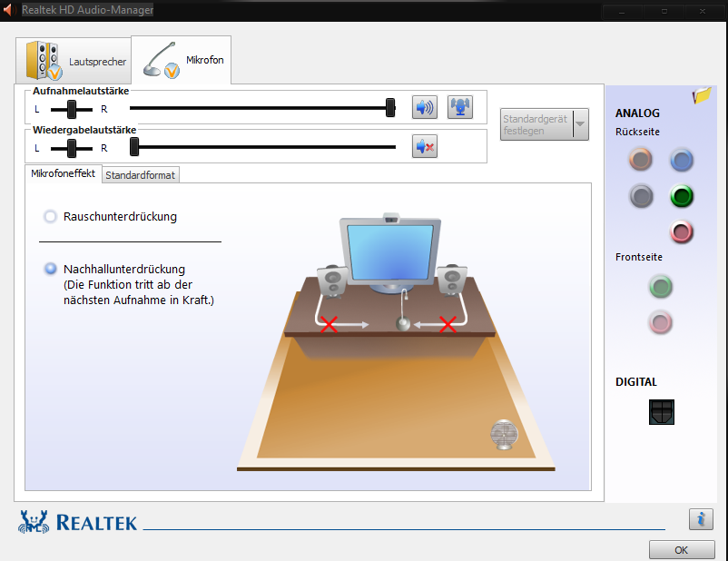This screenshot has width=728, height=561.
Task: Open microphone boost settings button
Action: tap(459, 107)
